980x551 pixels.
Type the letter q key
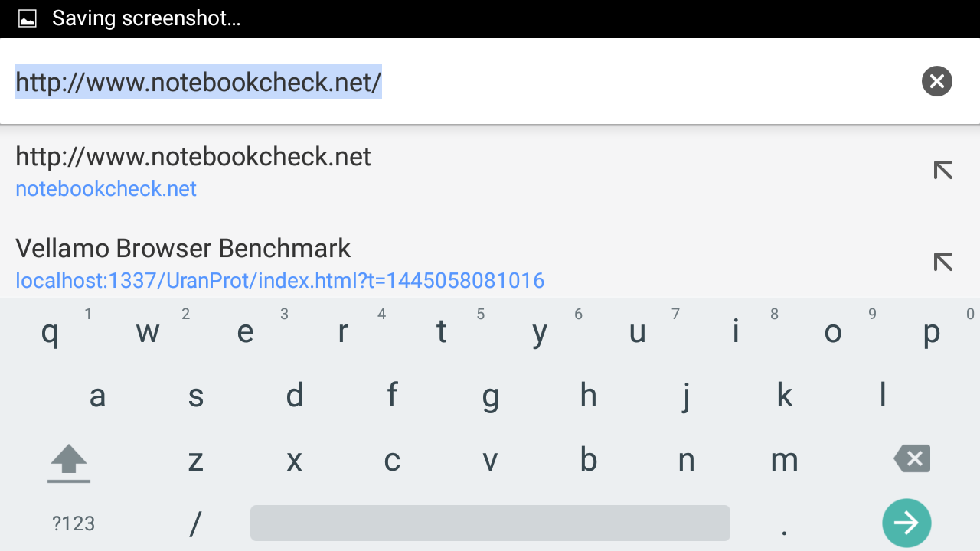pyautogui.click(x=50, y=333)
